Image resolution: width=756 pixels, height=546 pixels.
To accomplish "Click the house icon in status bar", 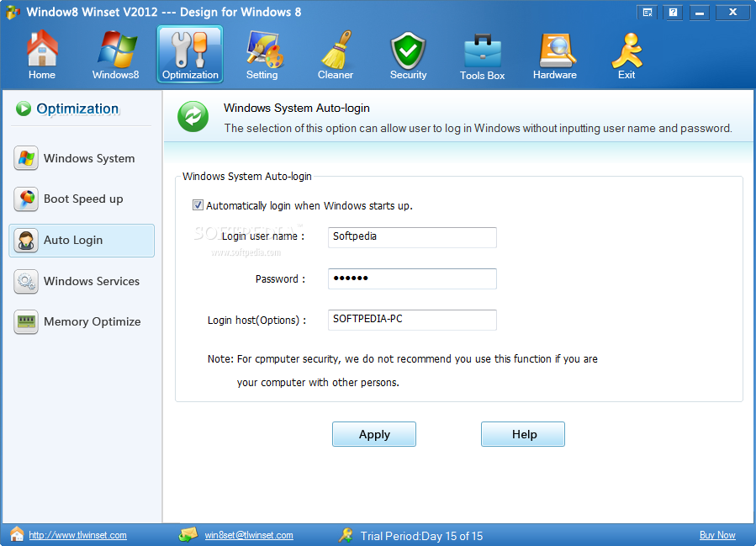I will point(17,534).
